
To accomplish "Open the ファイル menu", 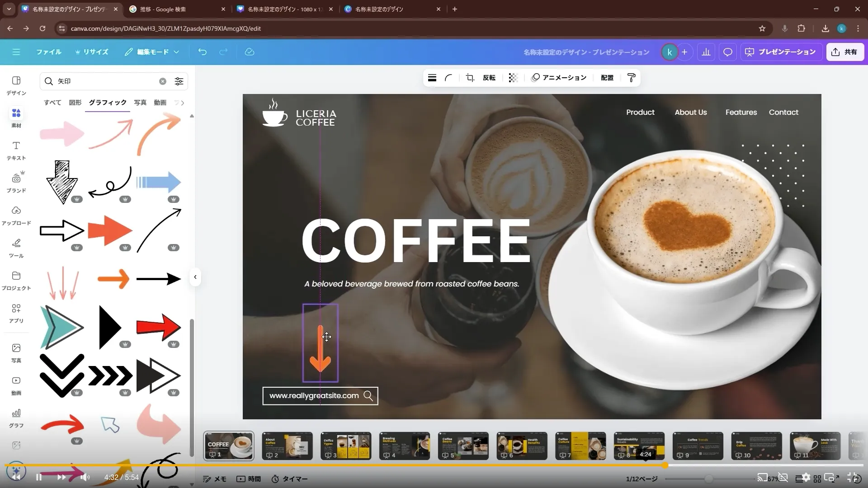I will [x=49, y=52].
